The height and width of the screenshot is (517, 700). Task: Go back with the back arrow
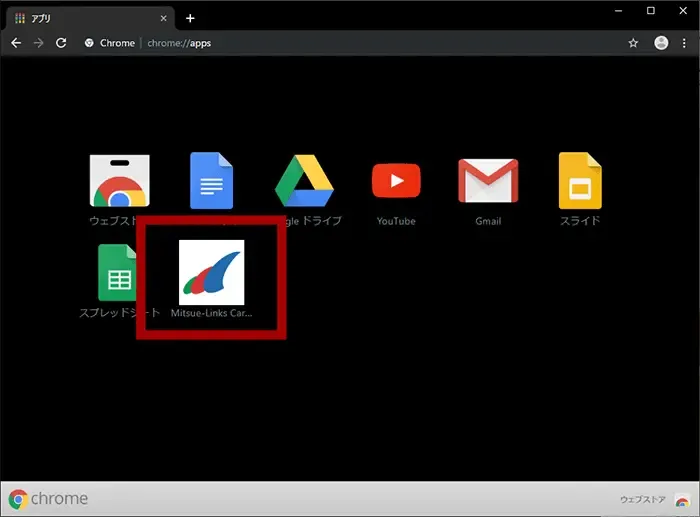(16, 43)
